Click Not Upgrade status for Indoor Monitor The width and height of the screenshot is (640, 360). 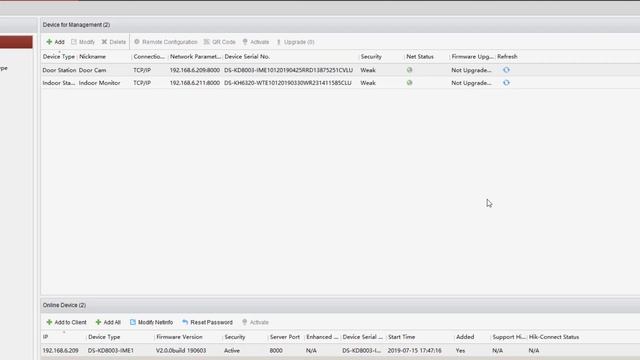point(471,83)
